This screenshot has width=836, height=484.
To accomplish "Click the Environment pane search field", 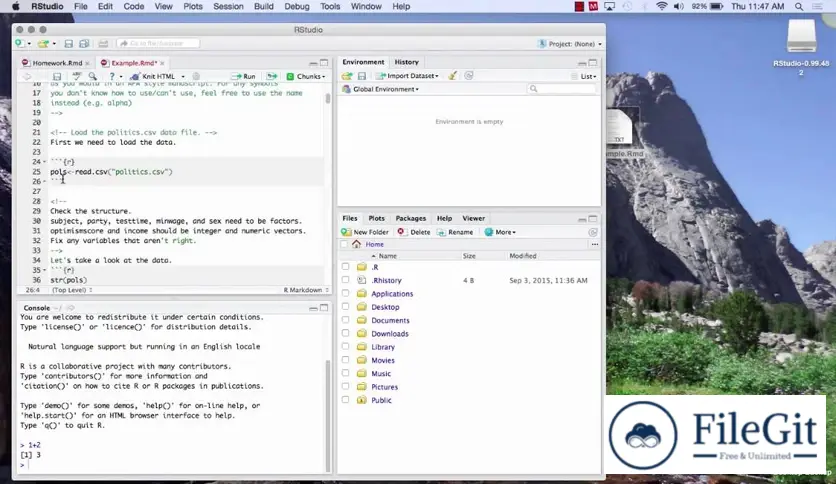I will click(x=561, y=89).
